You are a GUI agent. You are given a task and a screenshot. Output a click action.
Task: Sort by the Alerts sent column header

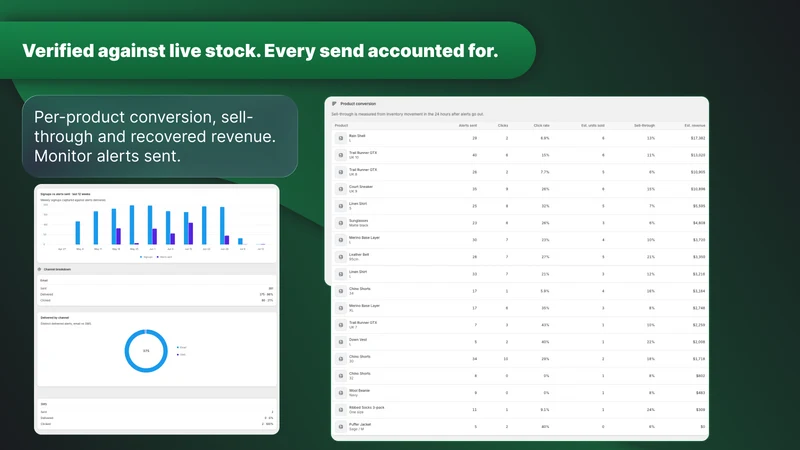coord(468,126)
